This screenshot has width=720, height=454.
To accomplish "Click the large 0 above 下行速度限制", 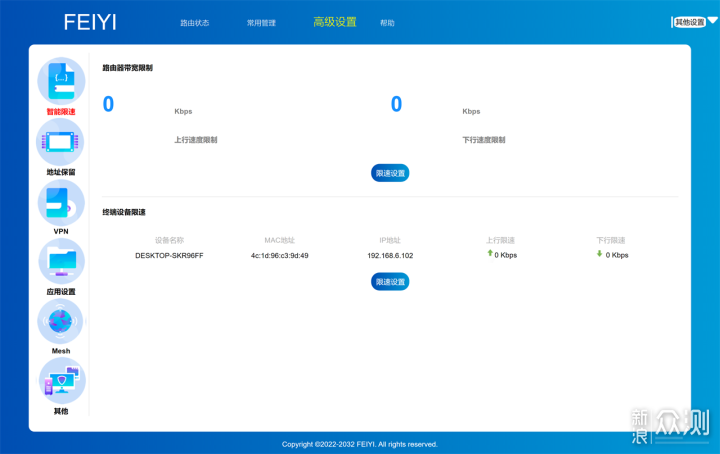I will tap(396, 104).
